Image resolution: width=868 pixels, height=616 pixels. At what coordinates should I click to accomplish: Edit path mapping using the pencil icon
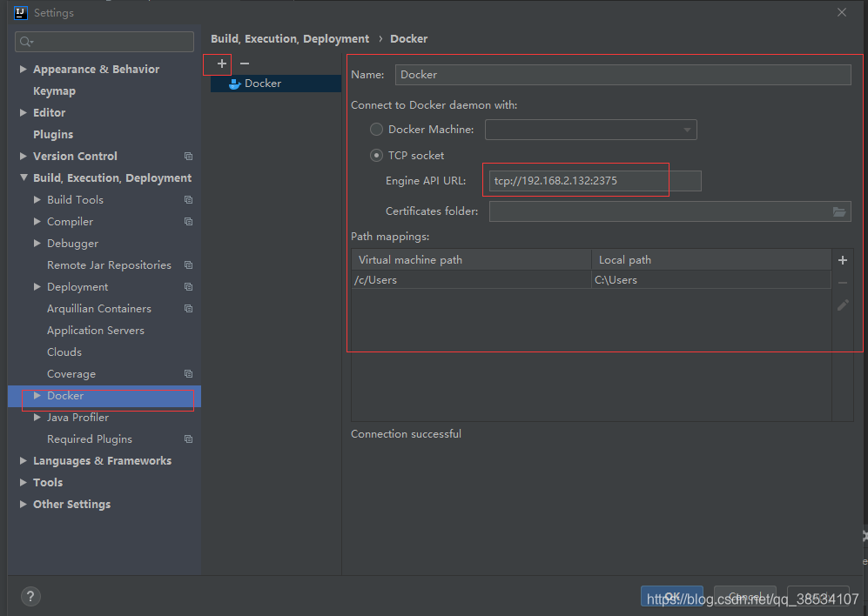pos(842,305)
